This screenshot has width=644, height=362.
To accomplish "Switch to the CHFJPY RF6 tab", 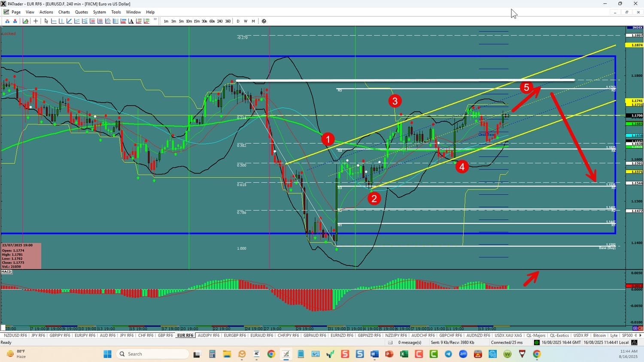I will (x=288, y=335).
